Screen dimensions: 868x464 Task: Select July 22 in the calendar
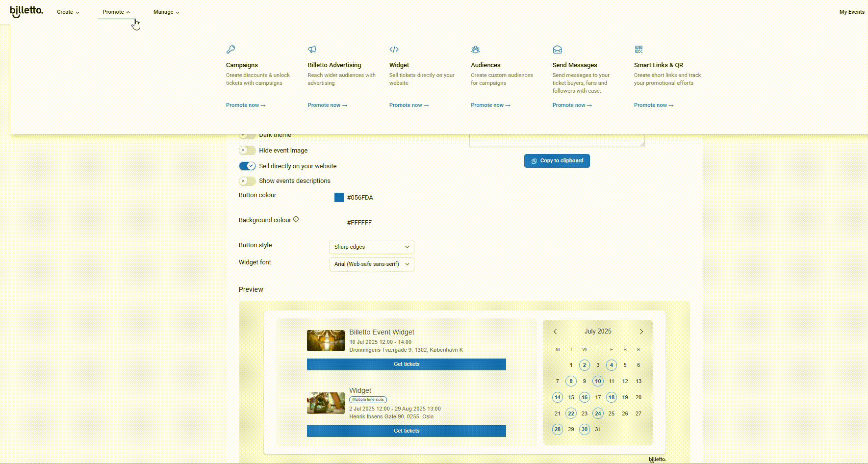pyautogui.click(x=571, y=413)
